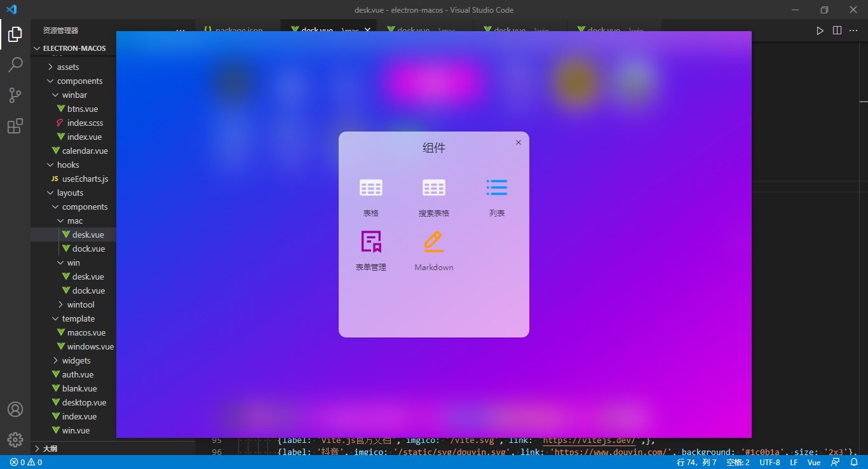Click the Vue language mode selector
Image resolution: width=868 pixels, height=469 pixels.
(813, 463)
